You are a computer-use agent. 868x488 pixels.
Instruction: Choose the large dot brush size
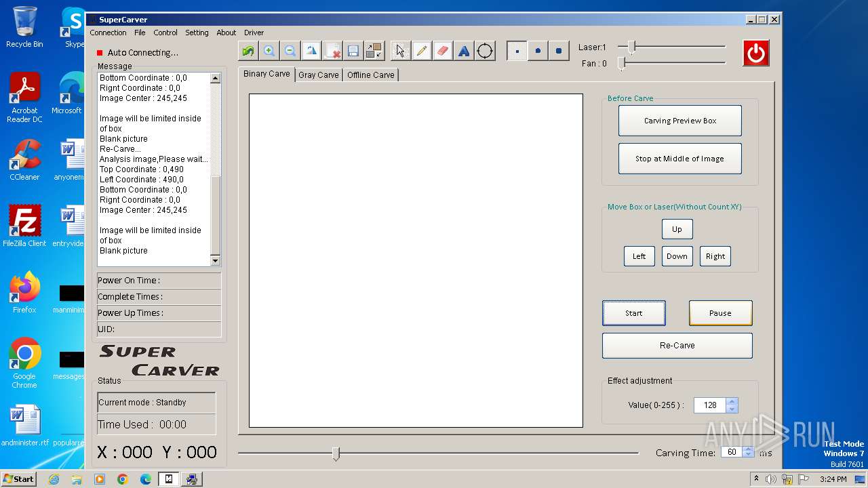click(x=559, y=51)
